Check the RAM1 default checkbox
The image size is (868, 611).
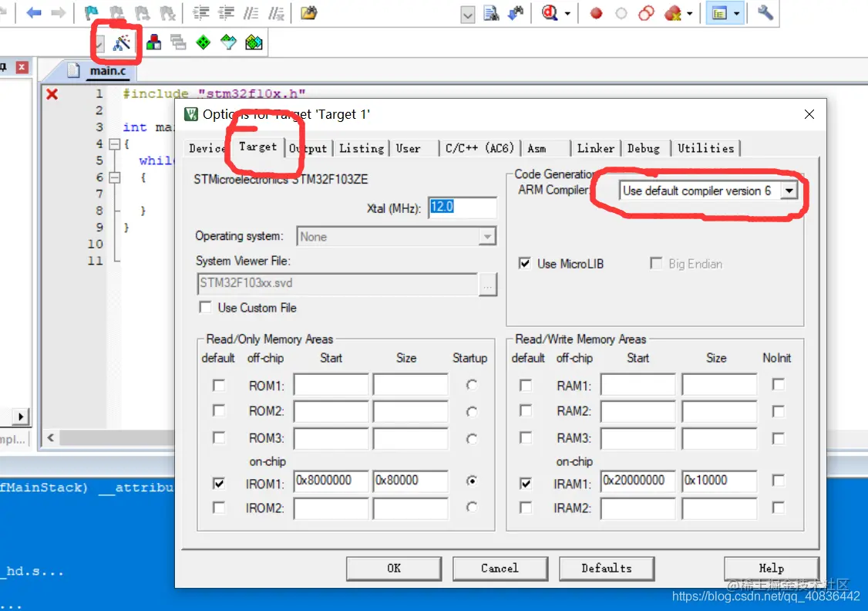coord(525,385)
